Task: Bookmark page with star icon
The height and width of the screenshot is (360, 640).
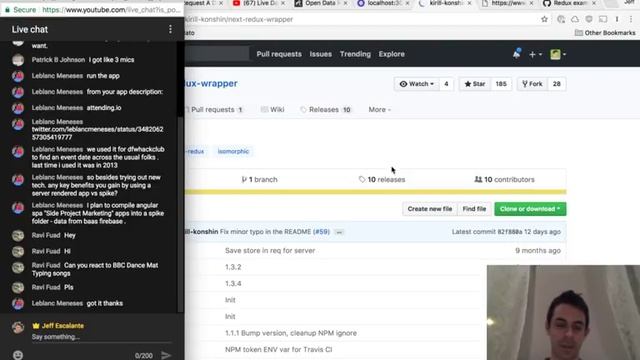Action: (x=544, y=19)
